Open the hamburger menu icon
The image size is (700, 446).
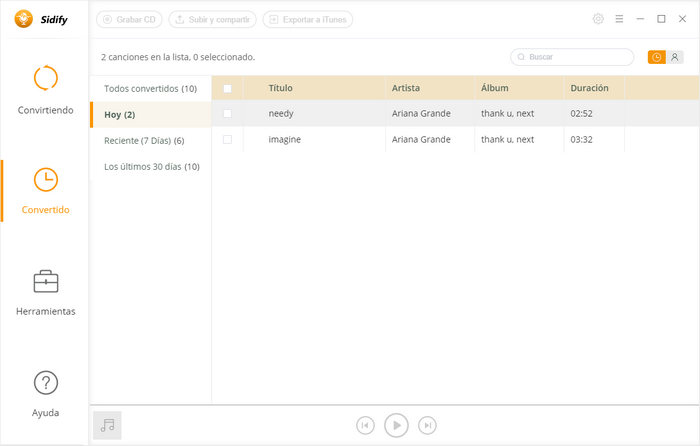619,19
